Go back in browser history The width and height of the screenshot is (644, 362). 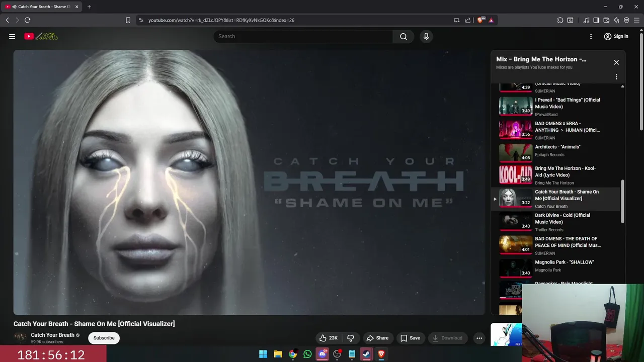7,20
